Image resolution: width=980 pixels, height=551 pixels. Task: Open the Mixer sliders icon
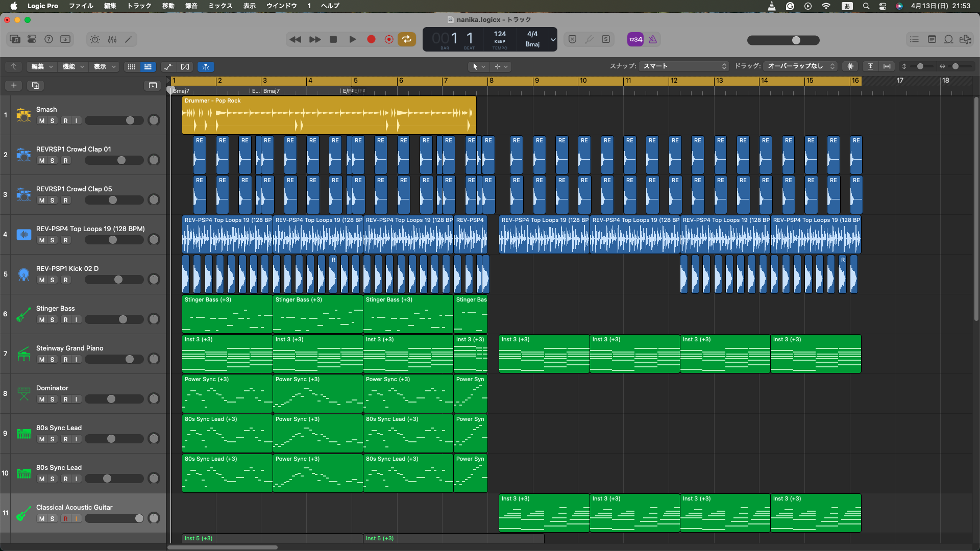(112, 39)
